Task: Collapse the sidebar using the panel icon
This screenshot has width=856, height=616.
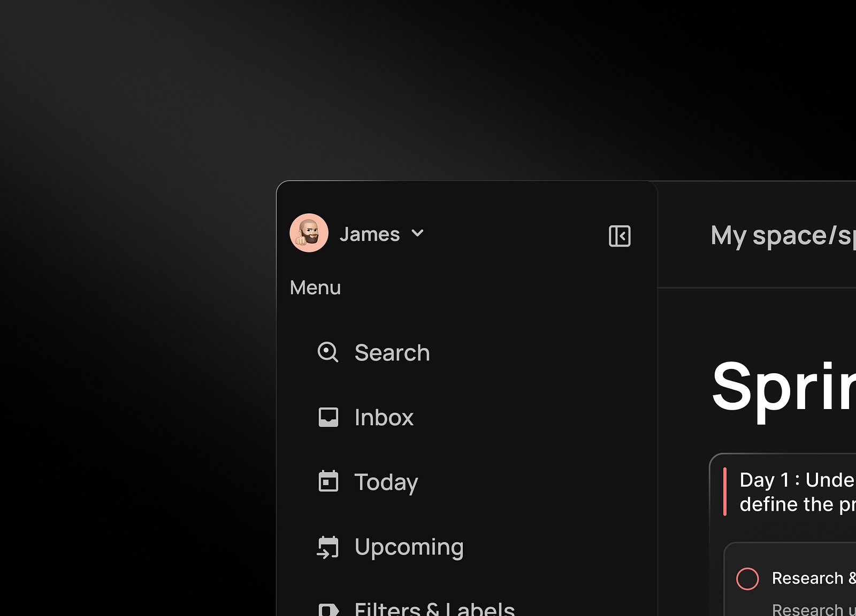Action: pos(619,235)
